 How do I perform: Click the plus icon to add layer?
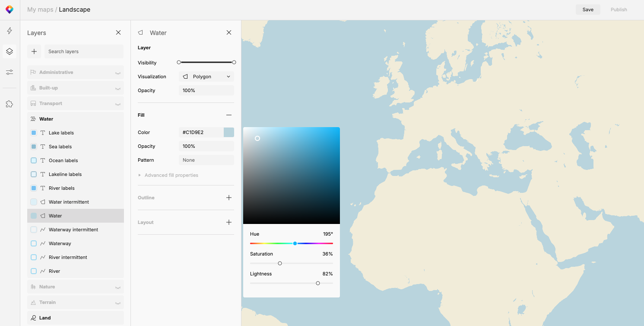point(34,51)
